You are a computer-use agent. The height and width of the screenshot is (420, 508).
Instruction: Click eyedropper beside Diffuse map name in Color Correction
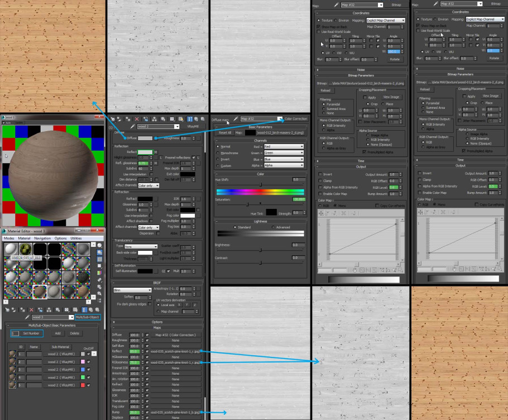[236, 119]
